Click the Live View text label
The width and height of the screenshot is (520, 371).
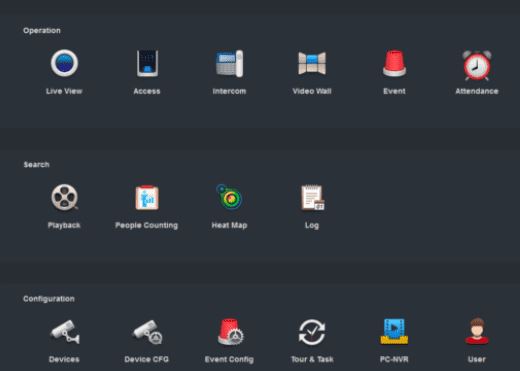point(64,91)
